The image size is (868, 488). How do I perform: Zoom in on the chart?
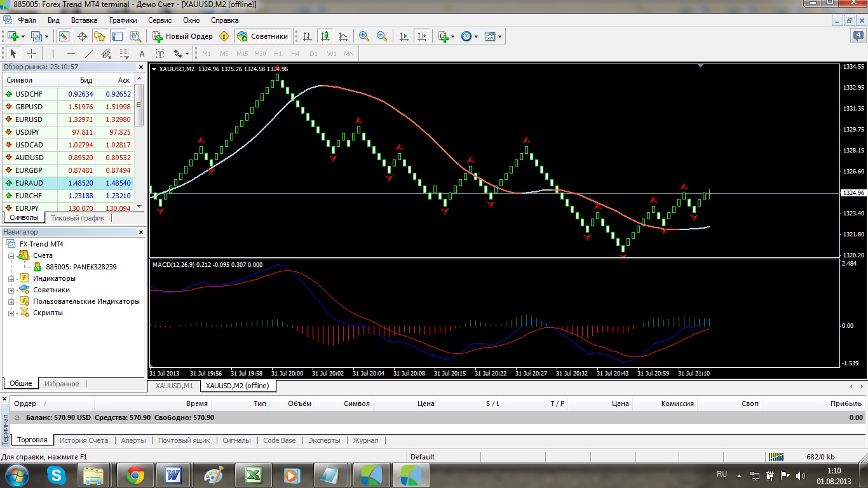pyautogui.click(x=364, y=36)
